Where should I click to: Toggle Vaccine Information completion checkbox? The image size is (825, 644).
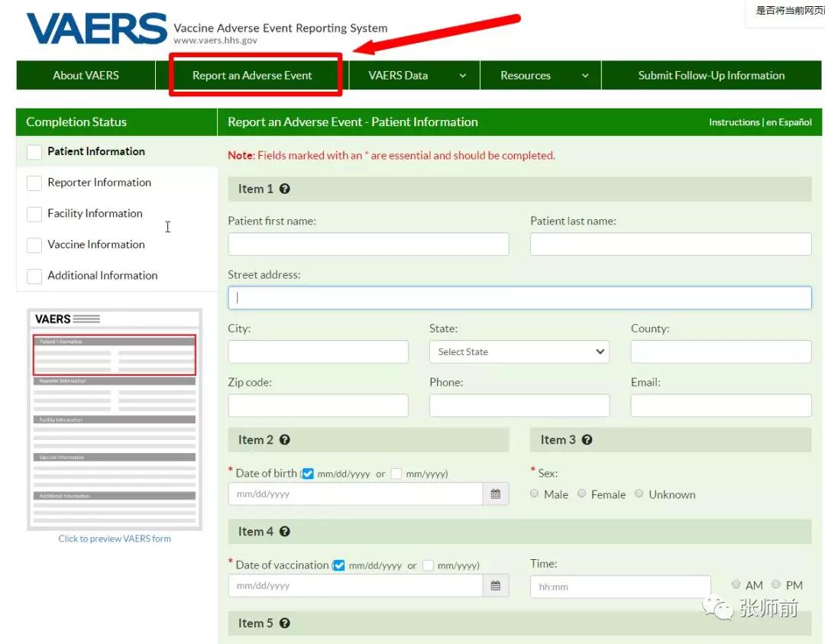tap(34, 245)
